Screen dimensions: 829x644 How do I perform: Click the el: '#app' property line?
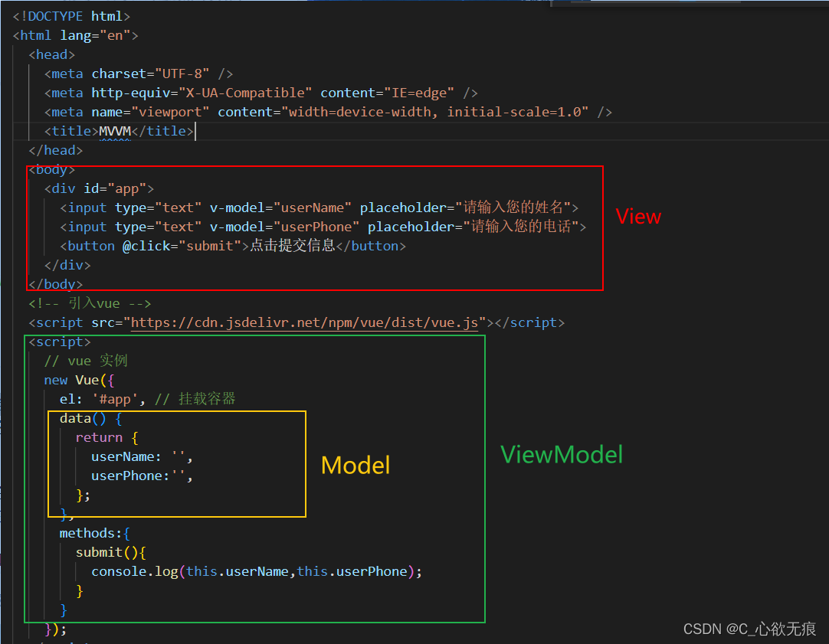(103, 399)
